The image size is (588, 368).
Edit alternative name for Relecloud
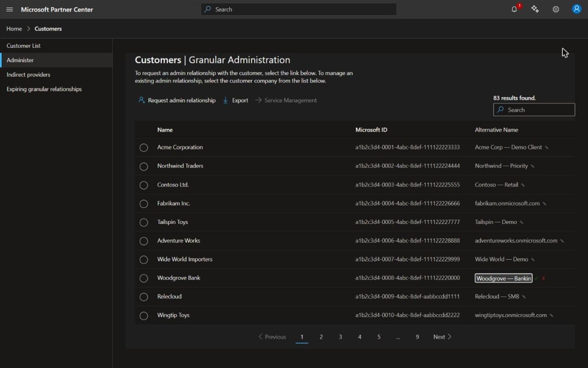[x=524, y=297]
